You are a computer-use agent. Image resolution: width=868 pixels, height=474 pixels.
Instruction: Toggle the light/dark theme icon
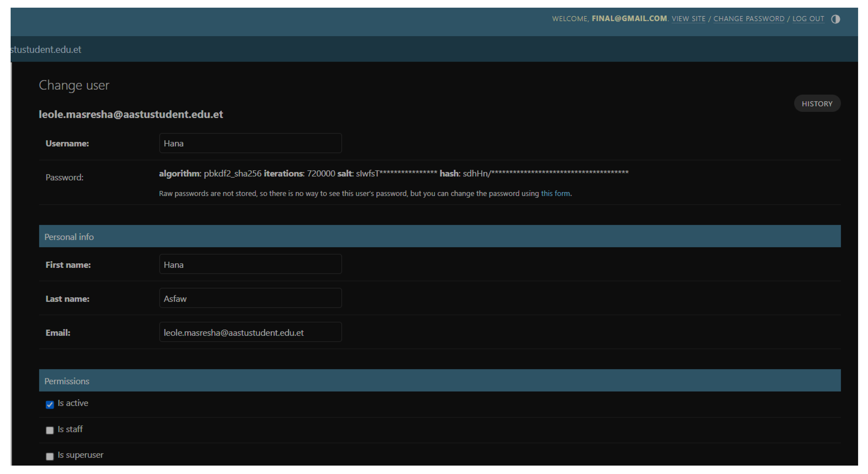835,19
